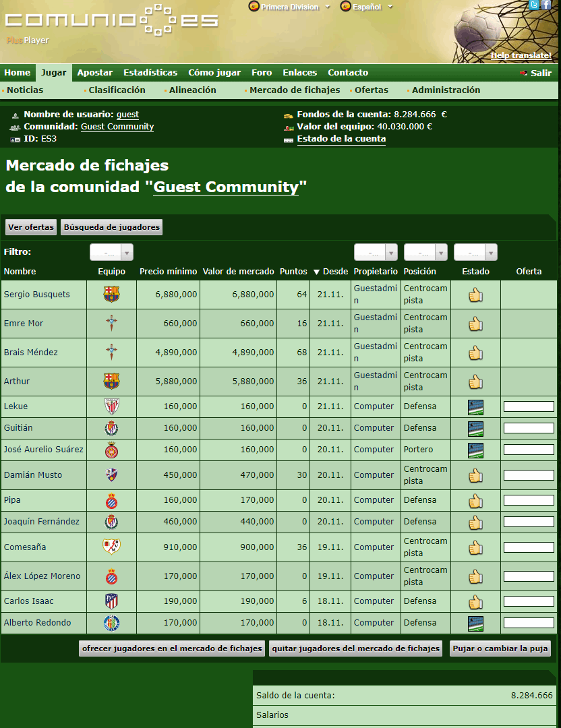The height and width of the screenshot is (728, 561).
Task: Open the Primera Division league selector
Action: (x=290, y=7)
